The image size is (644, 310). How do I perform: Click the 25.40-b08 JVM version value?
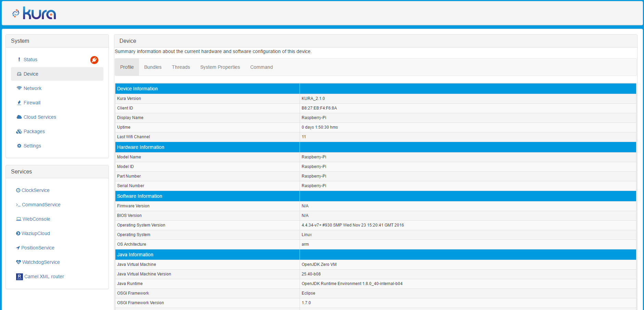click(311, 274)
